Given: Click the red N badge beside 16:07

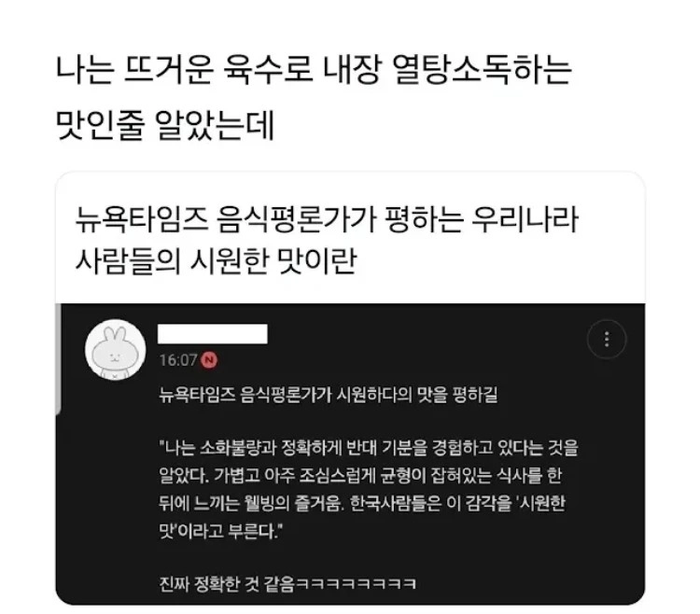Looking at the screenshot, I should click(209, 360).
